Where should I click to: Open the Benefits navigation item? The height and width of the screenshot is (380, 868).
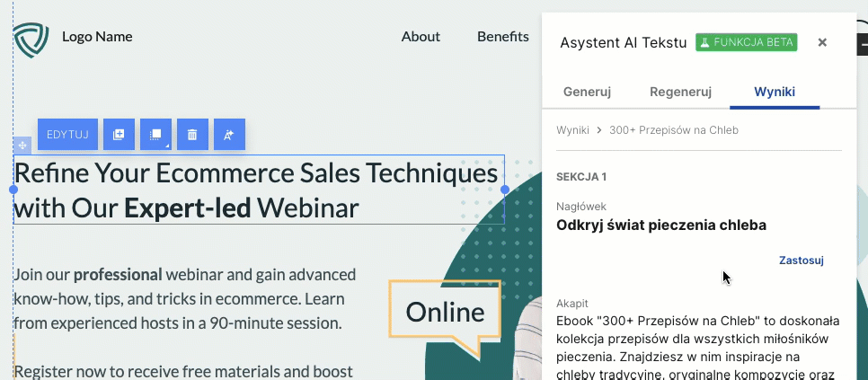pos(502,37)
